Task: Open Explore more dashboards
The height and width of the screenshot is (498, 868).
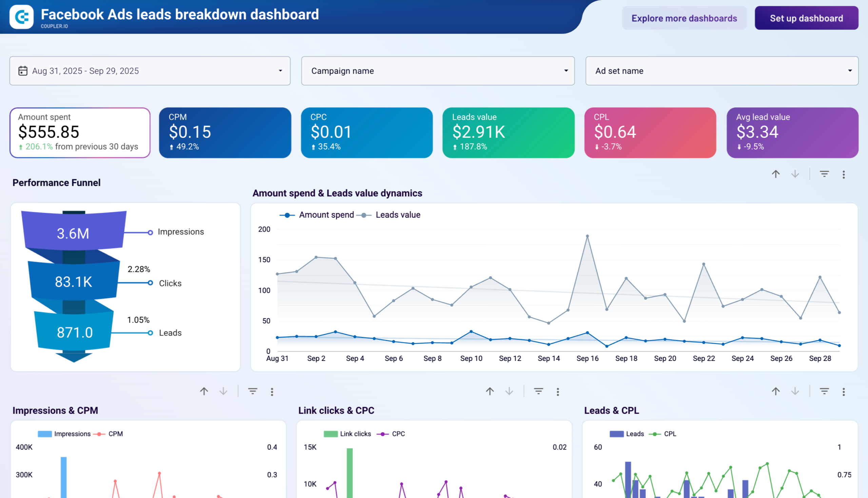Action: [684, 18]
